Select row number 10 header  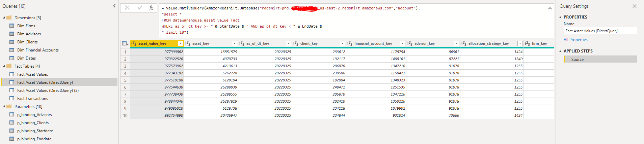coord(125,115)
